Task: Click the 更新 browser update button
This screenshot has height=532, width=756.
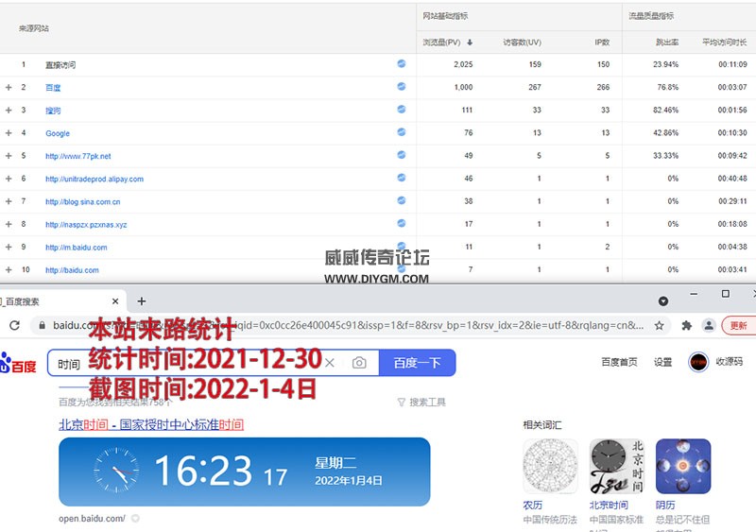Action: (x=739, y=326)
